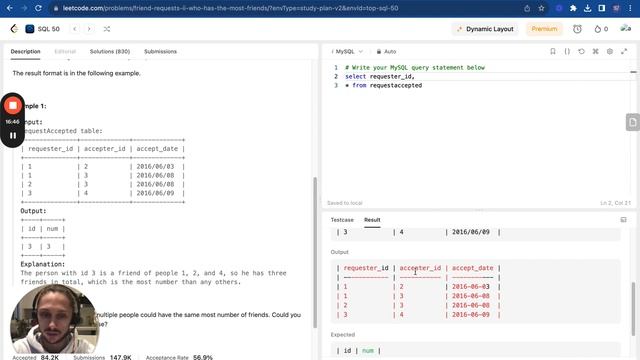Go to the next problem
640x360 pixels.
point(89,29)
